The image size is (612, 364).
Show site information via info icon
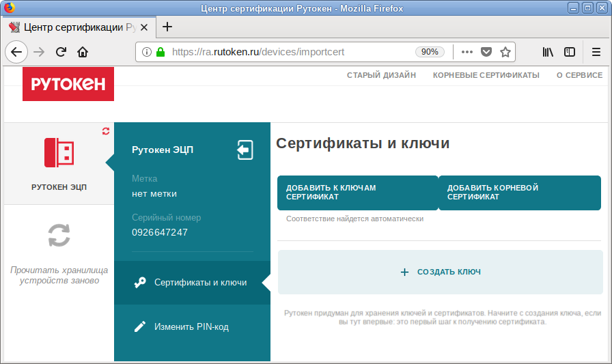click(x=147, y=52)
